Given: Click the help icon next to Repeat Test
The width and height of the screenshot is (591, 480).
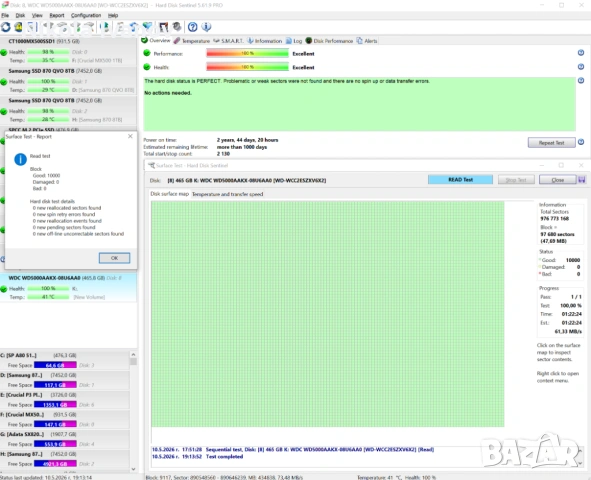Looking at the screenshot, I should point(581,142).
